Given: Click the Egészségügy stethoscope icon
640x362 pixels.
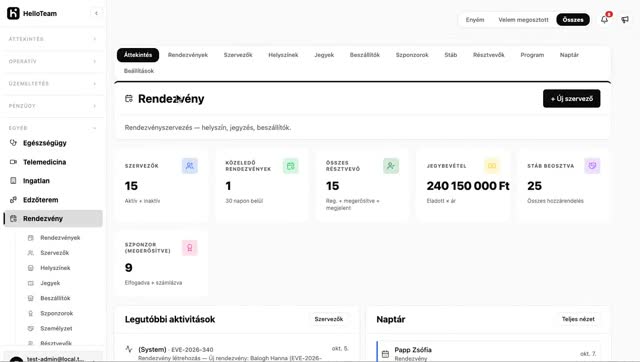Looking at the screenshot, I should point(13,143).
